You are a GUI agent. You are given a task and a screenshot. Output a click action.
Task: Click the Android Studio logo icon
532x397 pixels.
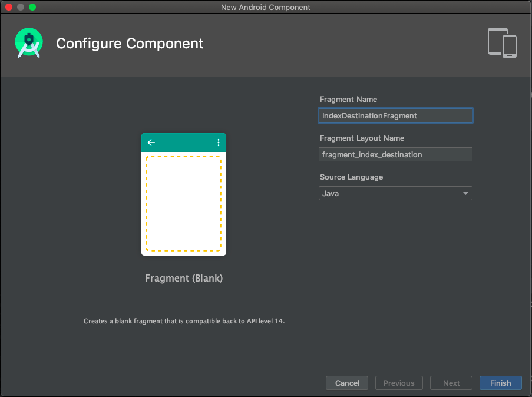point(29,43)
